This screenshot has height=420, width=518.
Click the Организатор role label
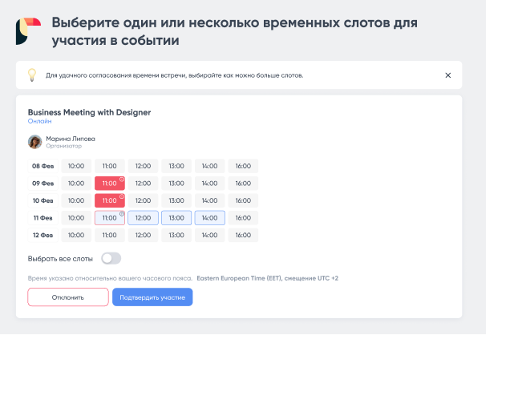64,146
